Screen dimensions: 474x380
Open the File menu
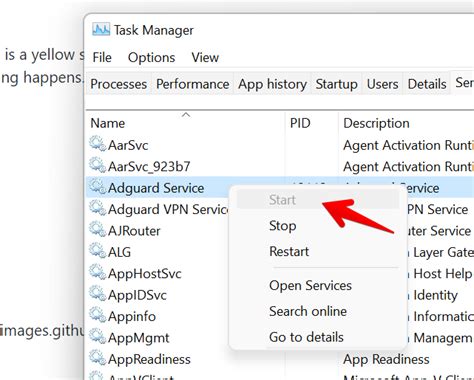tap(102, 57)
